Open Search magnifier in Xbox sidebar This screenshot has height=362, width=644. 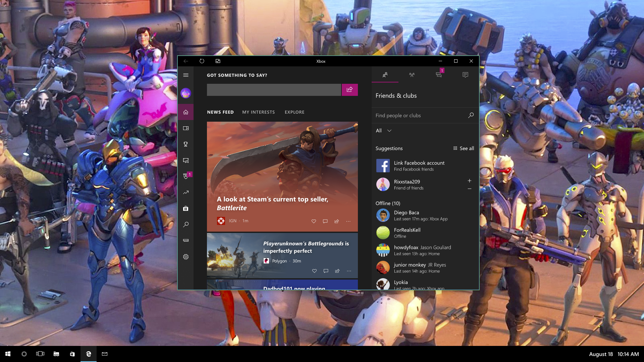coord(186,225)
